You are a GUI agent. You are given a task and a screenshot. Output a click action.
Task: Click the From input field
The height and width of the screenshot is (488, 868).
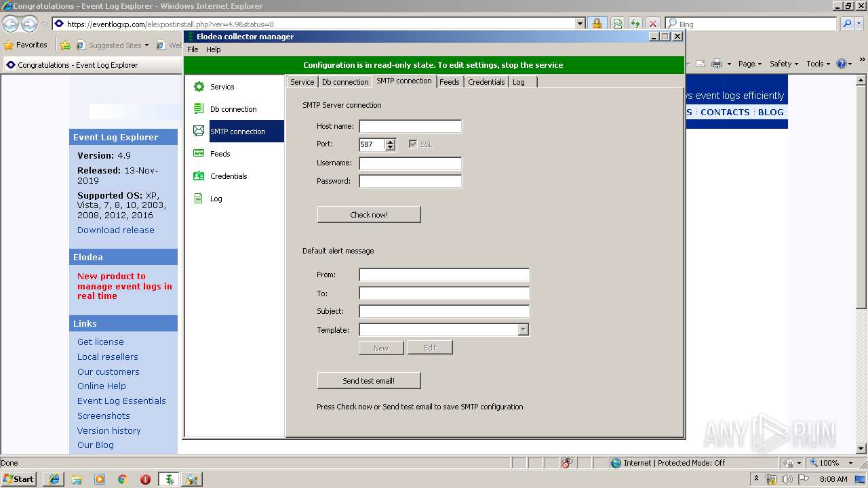coord(444,274)
